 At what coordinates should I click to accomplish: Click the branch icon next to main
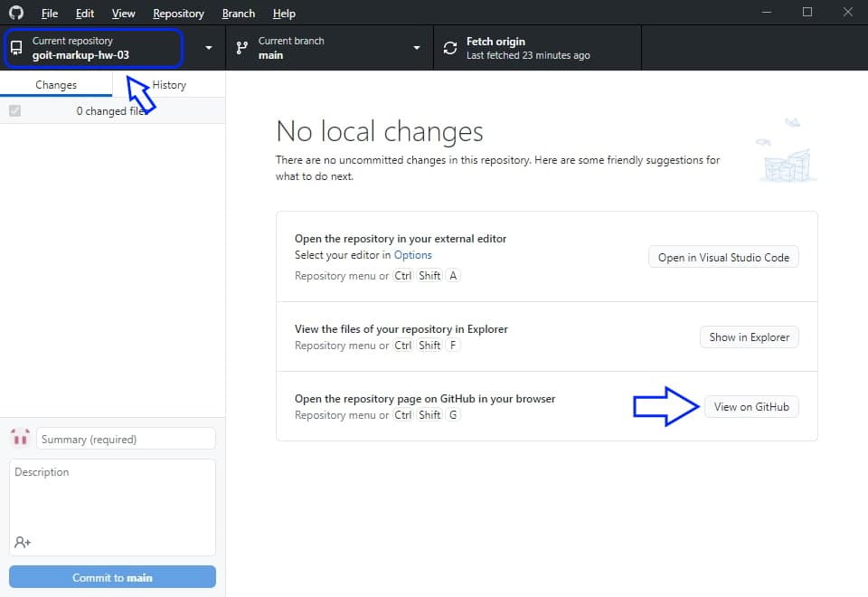click(242, 48)
